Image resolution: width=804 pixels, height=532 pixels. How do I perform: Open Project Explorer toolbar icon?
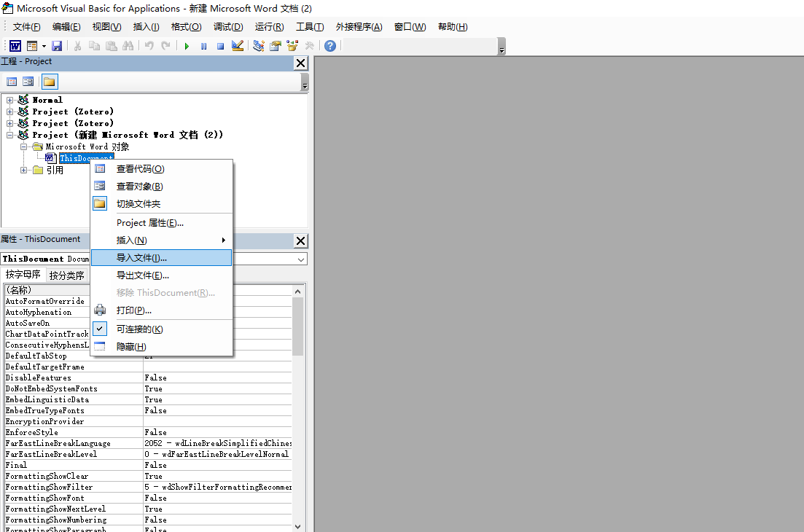pos(259,46)
